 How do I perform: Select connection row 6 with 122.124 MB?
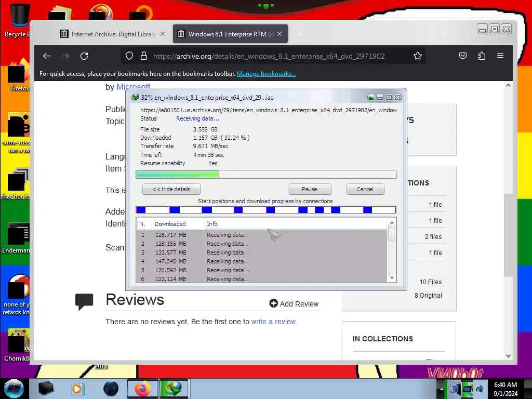click(x=261, y=279)
